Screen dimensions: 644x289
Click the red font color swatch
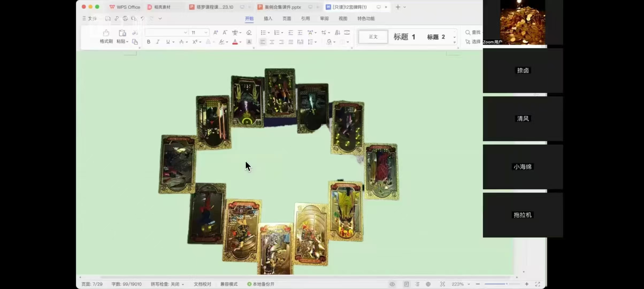pyautogui.click(x=235, y=42)
